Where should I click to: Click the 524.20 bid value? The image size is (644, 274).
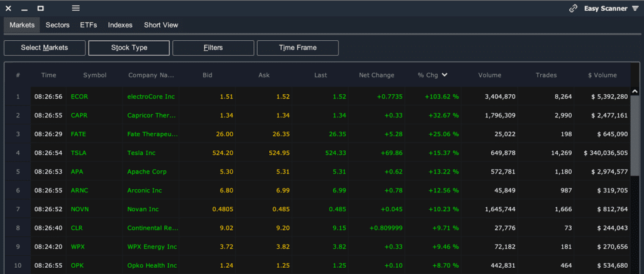(223, 153)
